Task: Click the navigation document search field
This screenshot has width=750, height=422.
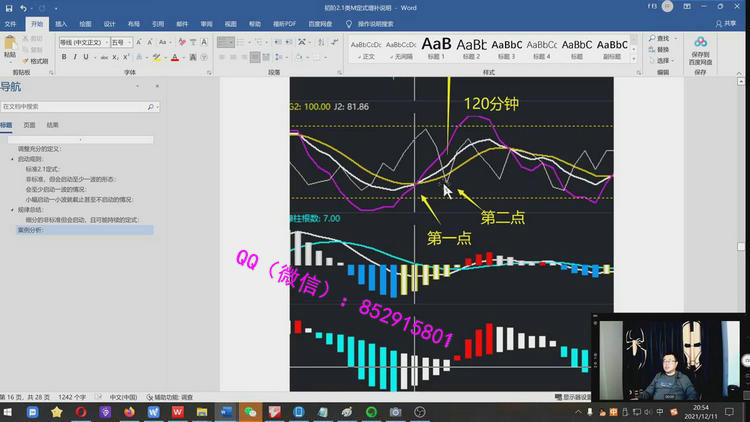Action: point(75,106)
